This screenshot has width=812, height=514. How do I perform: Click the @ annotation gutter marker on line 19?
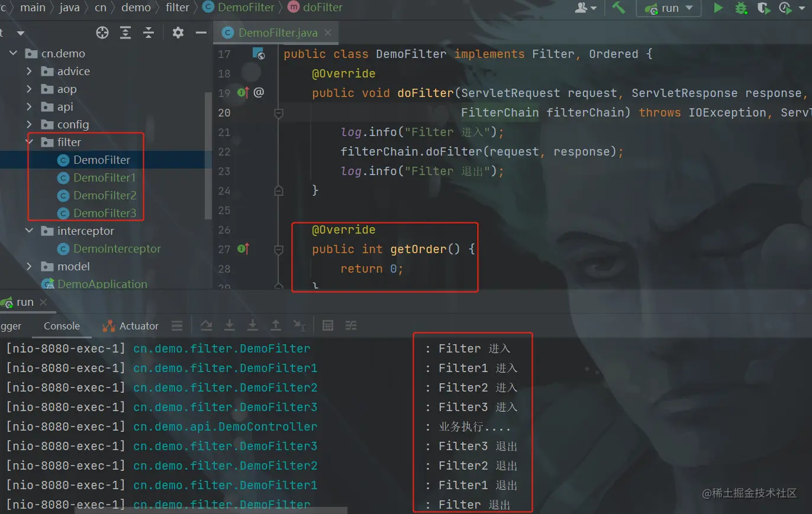259,92
